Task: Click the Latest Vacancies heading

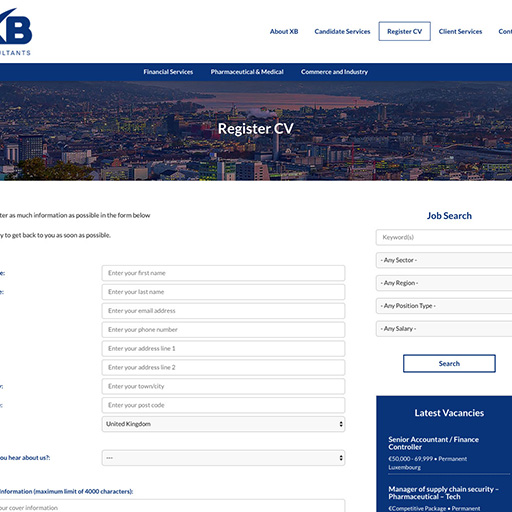Action: click(449, 413)
